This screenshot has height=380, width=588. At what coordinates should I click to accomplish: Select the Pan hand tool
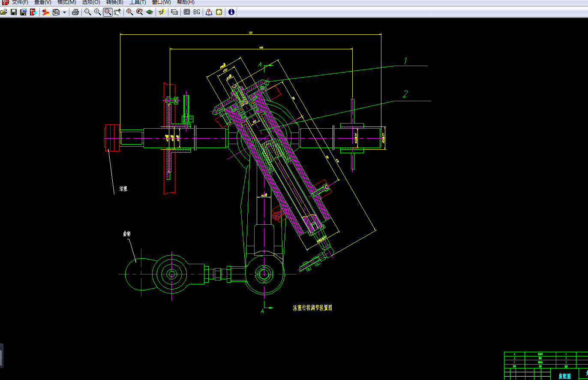[x=117, y=12]
